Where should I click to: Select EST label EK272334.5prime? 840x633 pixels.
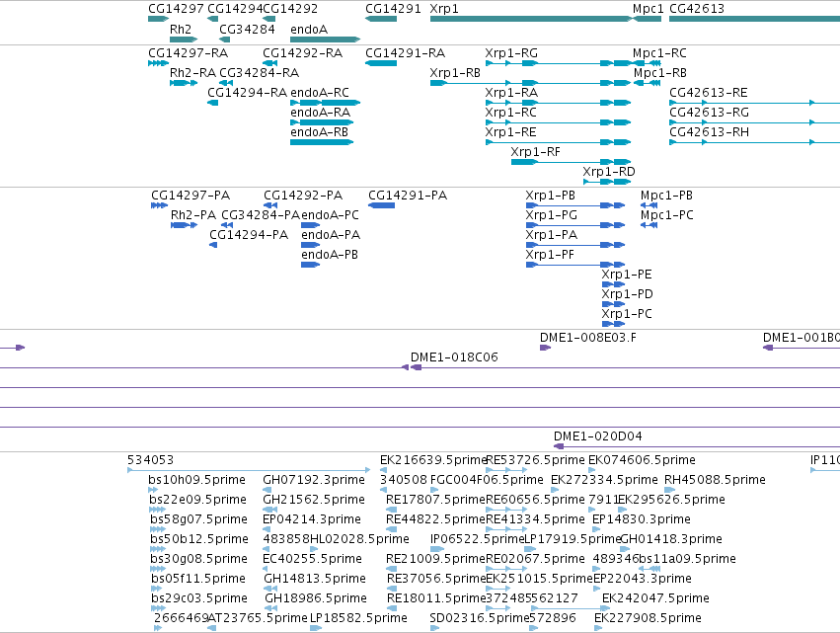[x=604, y=481]
